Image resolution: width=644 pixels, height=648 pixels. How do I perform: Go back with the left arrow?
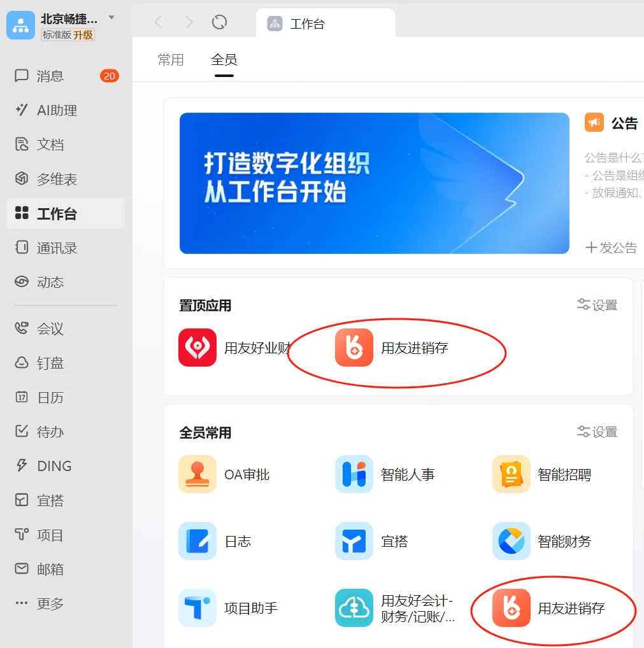click(x=159, y=22)
